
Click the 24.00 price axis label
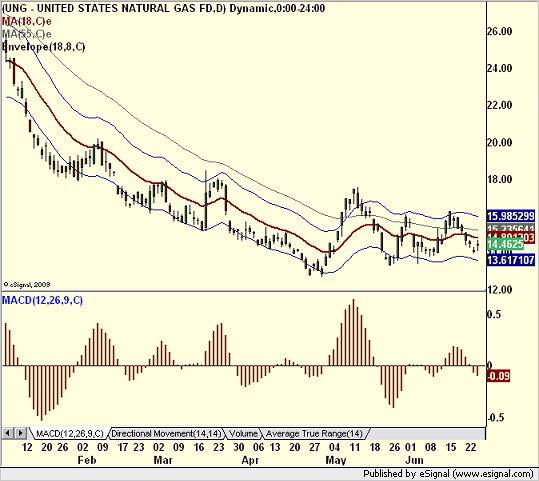[499, 68]
